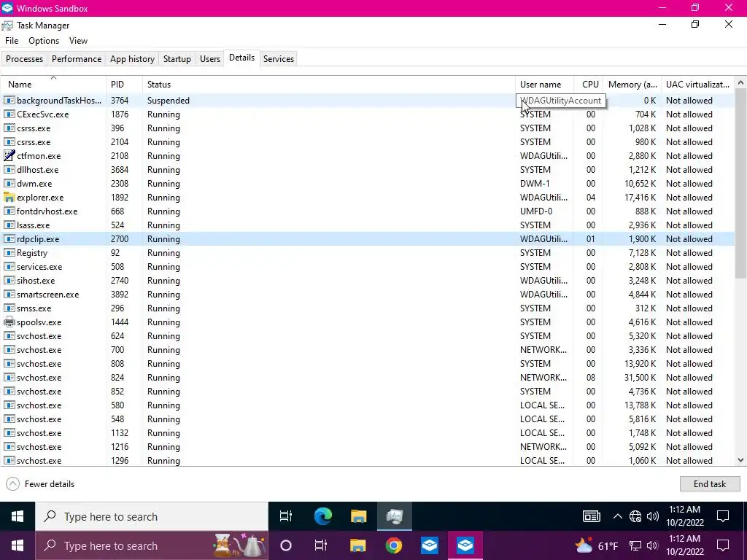Show hidden tray icons in sandbox
This screenshot has height=560, width=747.
click(617, 516)
